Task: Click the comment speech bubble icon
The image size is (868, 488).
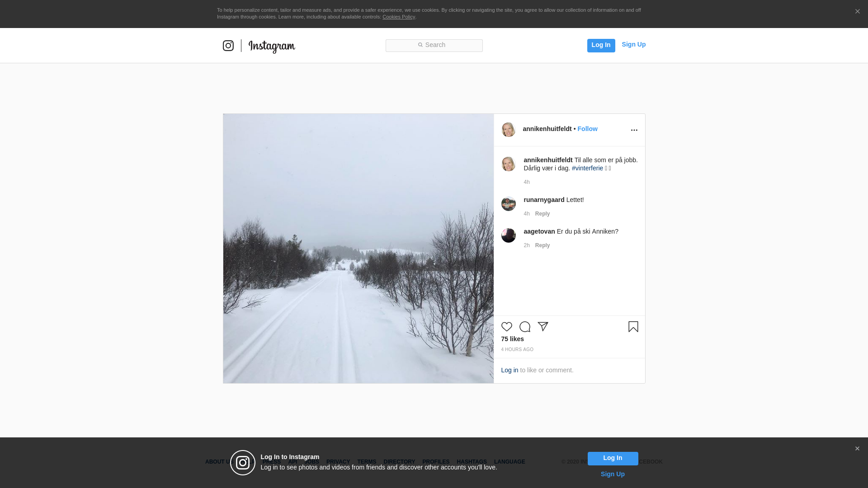Action: [524, 327]
